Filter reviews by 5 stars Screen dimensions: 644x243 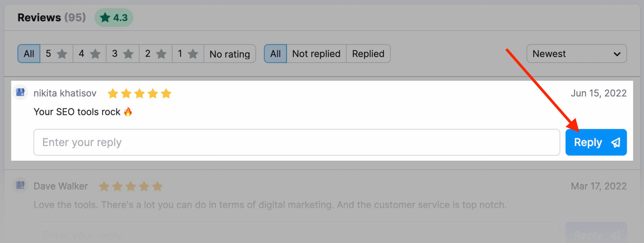tap(56, 54)
